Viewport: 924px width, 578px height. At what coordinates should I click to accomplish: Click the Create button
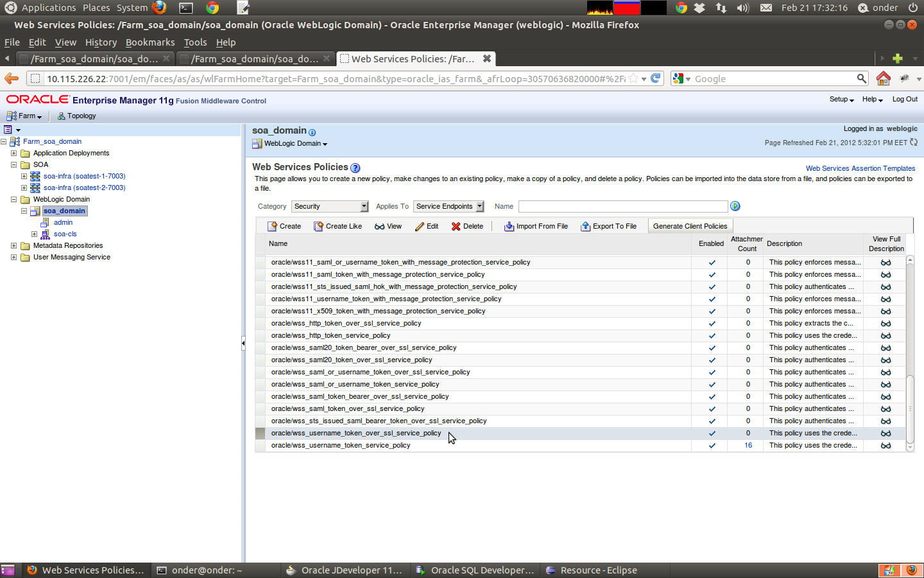pyautogui.click(x=283, y=226)
